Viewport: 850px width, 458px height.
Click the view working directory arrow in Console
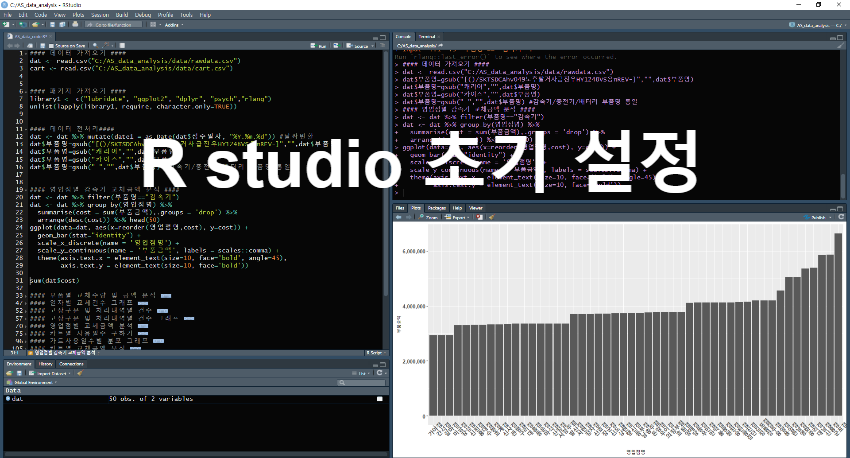(x=441, y=46)
